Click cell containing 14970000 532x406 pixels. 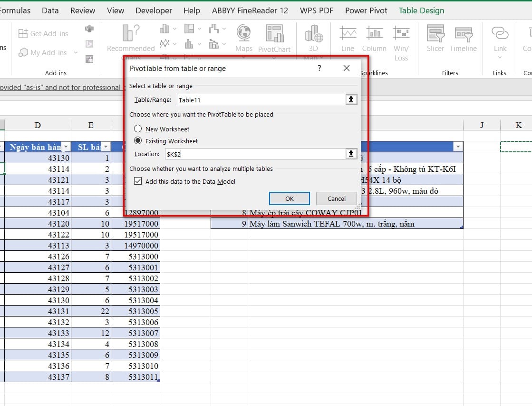click(x=135, y=245)
